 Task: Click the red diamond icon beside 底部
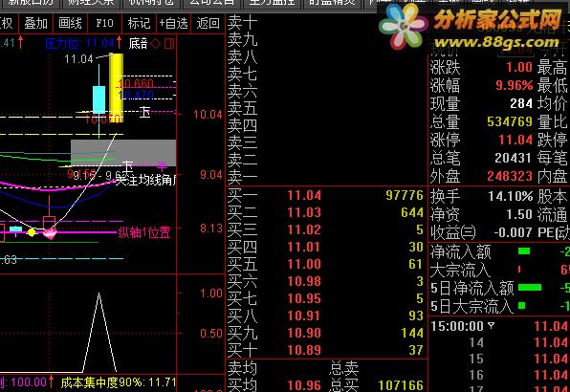point(156,44)
